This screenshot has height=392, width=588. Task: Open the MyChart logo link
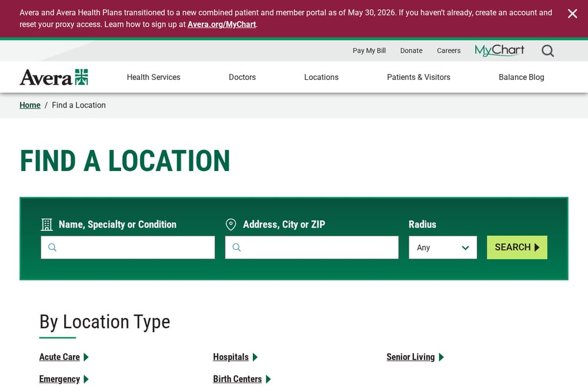tap(499, 50)
